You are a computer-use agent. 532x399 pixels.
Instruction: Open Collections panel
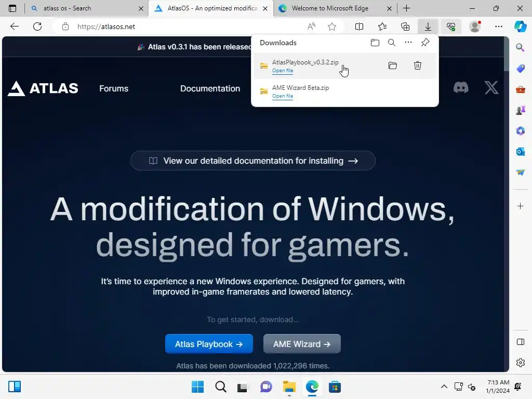pos(405,26)
